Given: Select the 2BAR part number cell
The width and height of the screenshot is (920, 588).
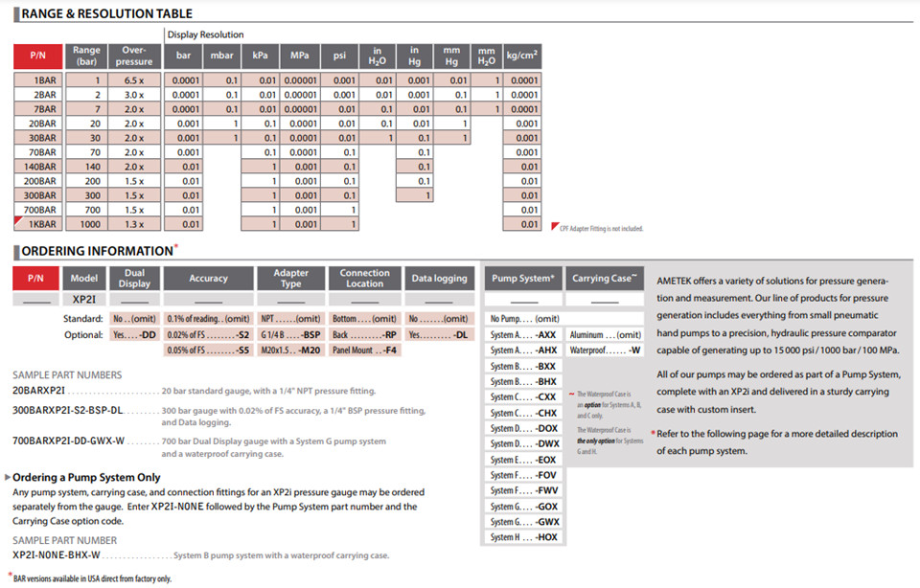Looking at the screenshot, I should pos(37,95).
